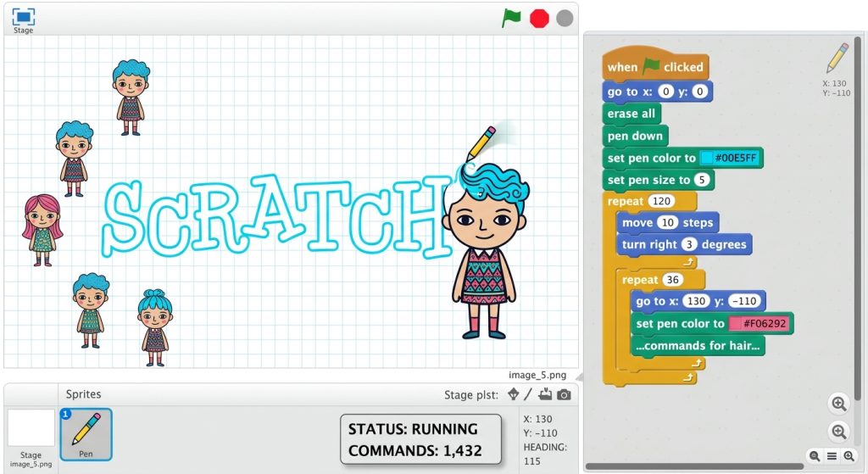Open the #00E5FF pen color swatch
The height and width of the screenshot is (474, 868).
coord(729,158)
